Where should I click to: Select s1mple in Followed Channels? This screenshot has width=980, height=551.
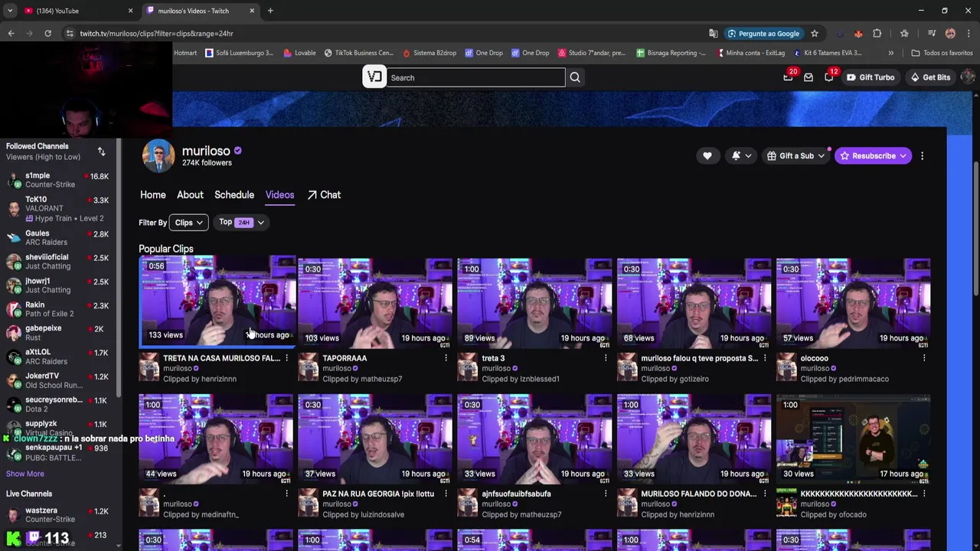click(60, 180)
